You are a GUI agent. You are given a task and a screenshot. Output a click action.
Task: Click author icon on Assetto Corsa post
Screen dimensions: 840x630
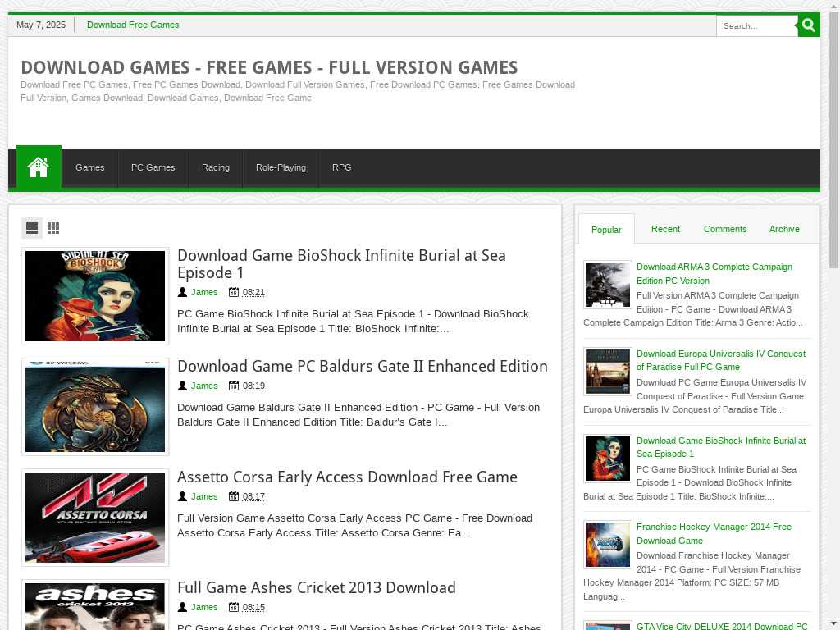coord(182,496)
